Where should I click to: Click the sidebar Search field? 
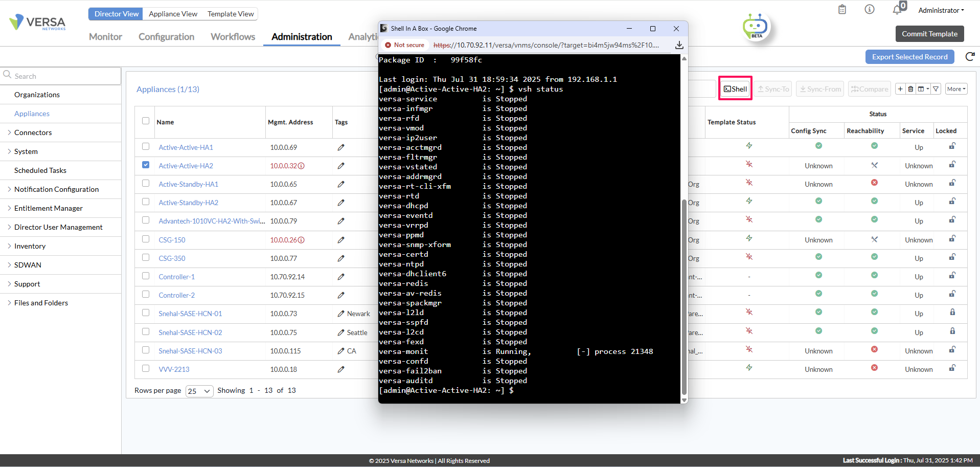(60, 76)
